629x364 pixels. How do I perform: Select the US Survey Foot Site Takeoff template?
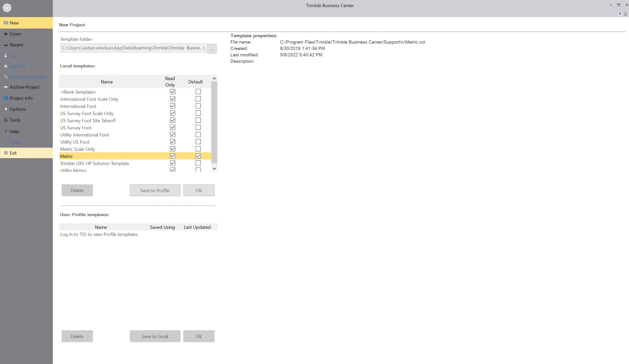(135, 120)
